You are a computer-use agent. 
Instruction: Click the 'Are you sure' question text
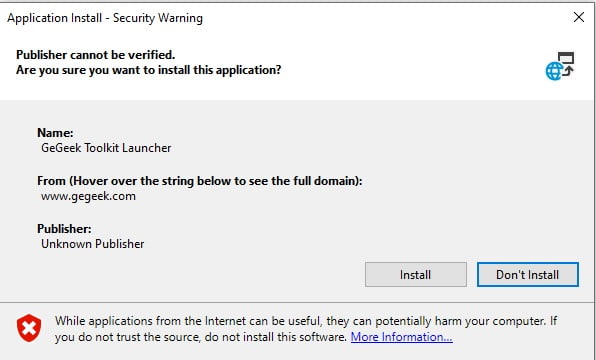[149, 70]
